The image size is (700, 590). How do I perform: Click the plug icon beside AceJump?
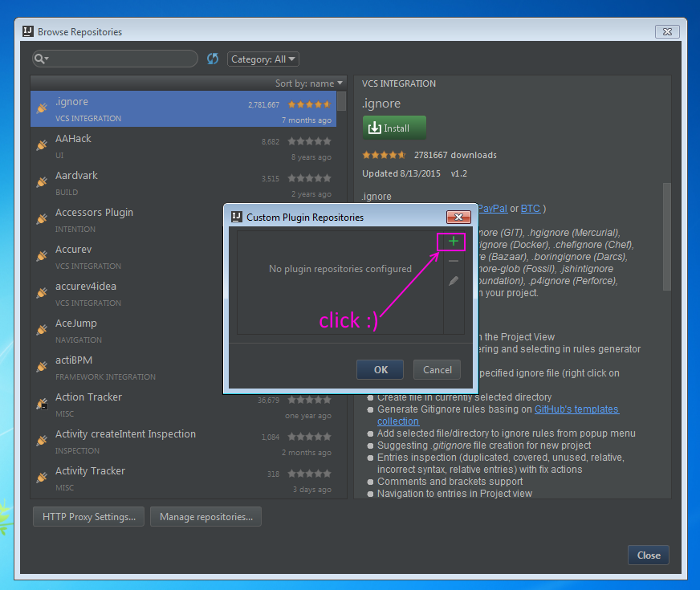42,330
